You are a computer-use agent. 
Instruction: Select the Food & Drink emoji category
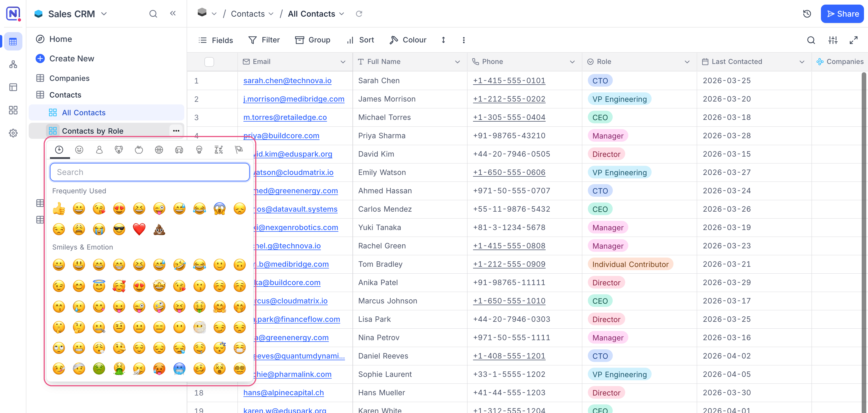[139, 150]
